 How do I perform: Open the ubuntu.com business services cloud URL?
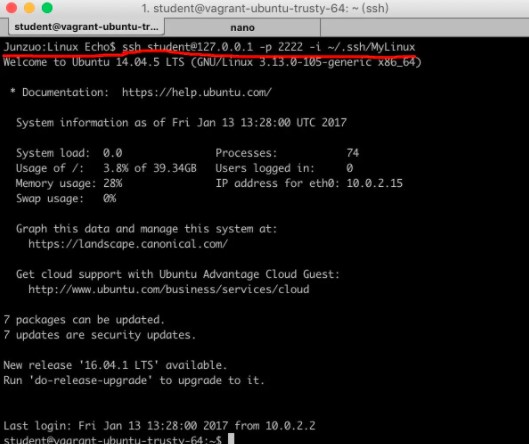169,289
